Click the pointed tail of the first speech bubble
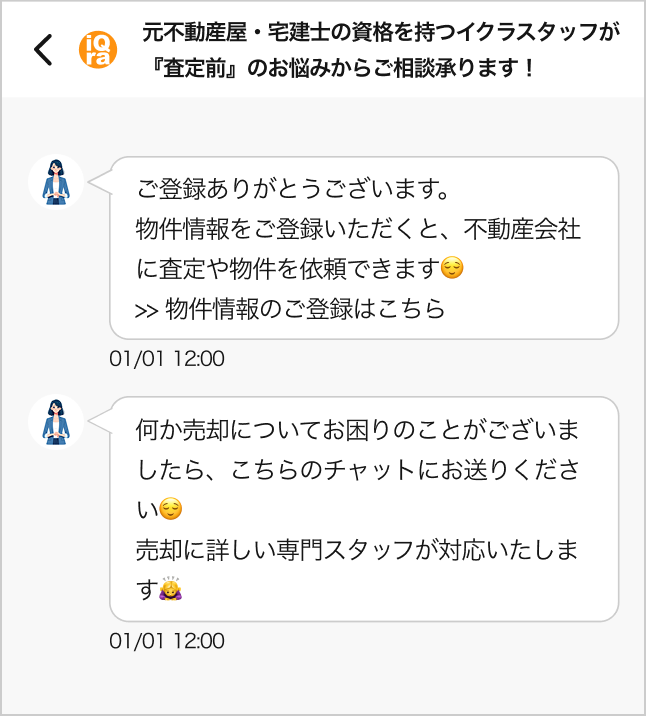This screenshot has height=716, width=646. pos(100,181)
